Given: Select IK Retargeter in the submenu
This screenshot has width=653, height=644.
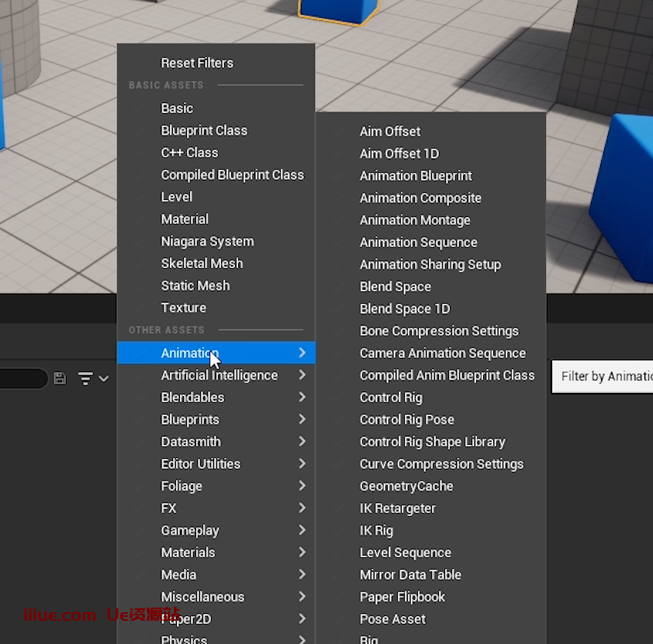Looking at the screenshot, I should pos(398,508).
